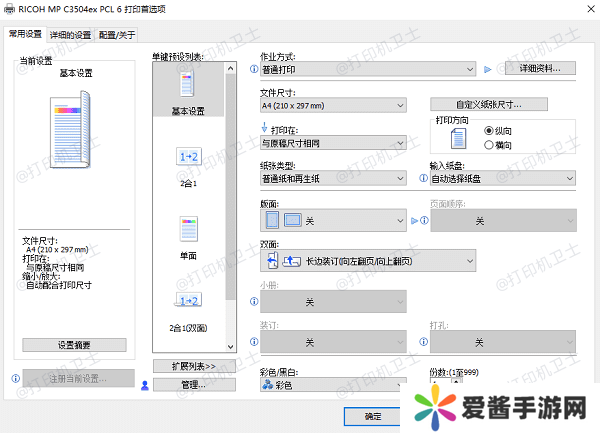Click the 设置摘要 button
Image resolution: width=600 pixels, height=433 pixels.
point(74,345)
